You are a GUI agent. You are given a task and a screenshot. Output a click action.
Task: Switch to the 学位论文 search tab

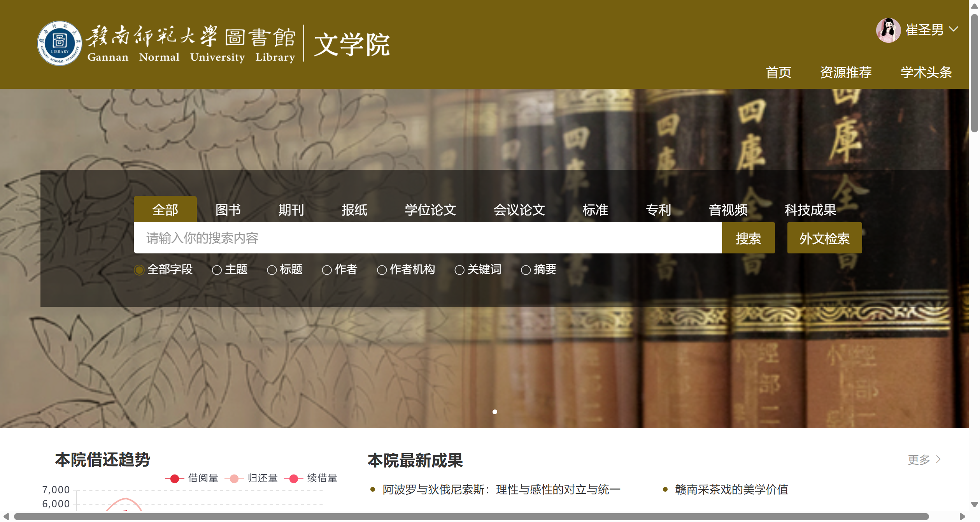430,210
